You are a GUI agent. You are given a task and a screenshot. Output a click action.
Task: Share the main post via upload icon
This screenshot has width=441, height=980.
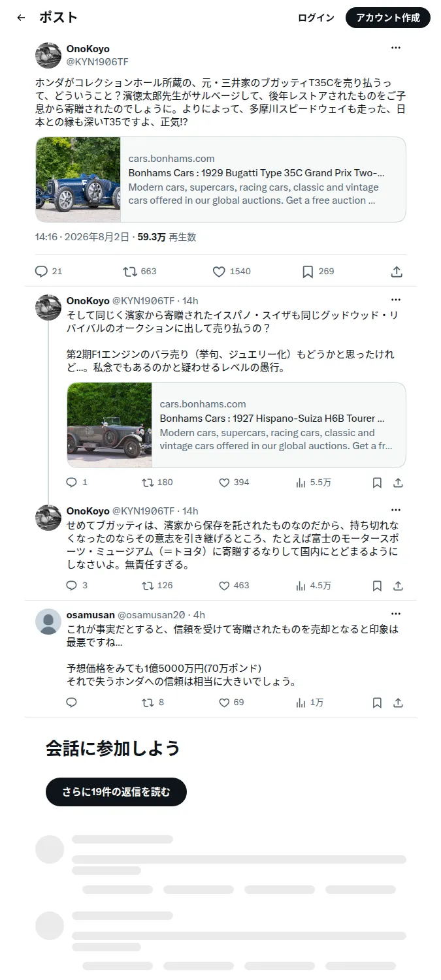397,272
